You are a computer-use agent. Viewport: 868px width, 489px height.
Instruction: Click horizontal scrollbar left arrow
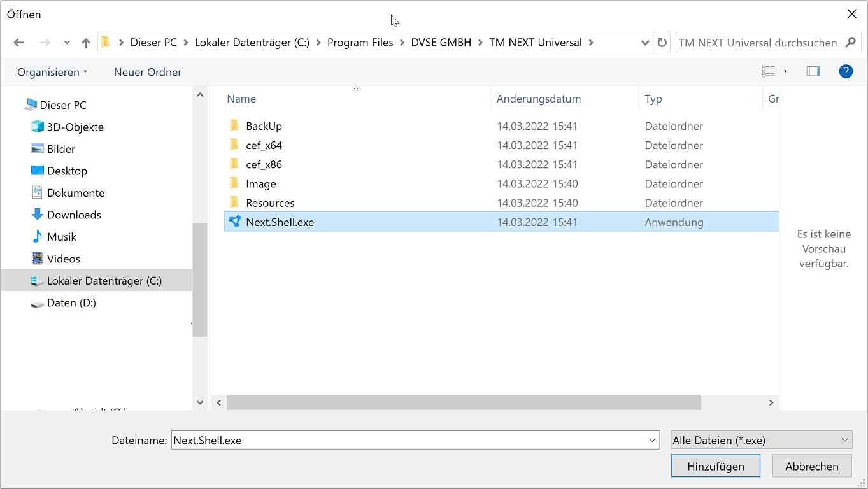(218, 402)
